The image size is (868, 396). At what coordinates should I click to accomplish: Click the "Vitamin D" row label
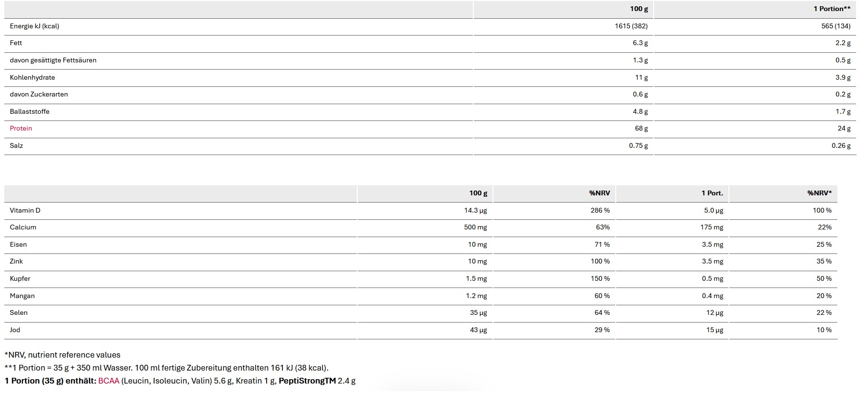point(25,211)
